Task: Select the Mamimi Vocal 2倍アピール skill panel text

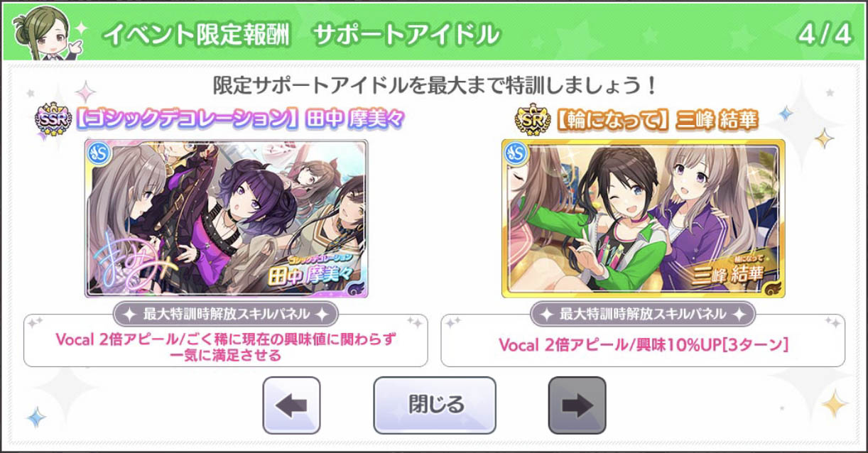Action: [226, 347]
